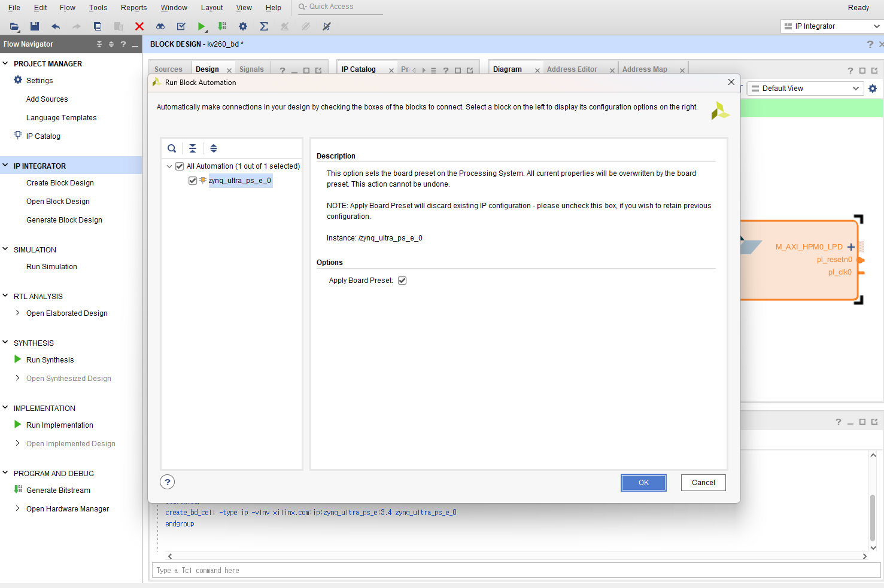Open settings via the toolbar gear icon
This screenshot has width=884, height=588.
pyautogui.click(x=243, y=26)
